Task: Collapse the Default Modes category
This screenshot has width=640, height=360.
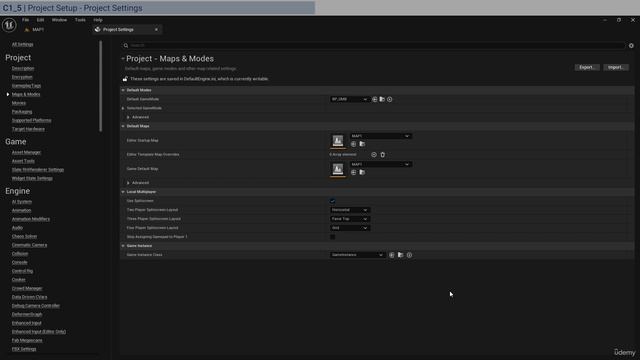Action: [x=123, y=90]
